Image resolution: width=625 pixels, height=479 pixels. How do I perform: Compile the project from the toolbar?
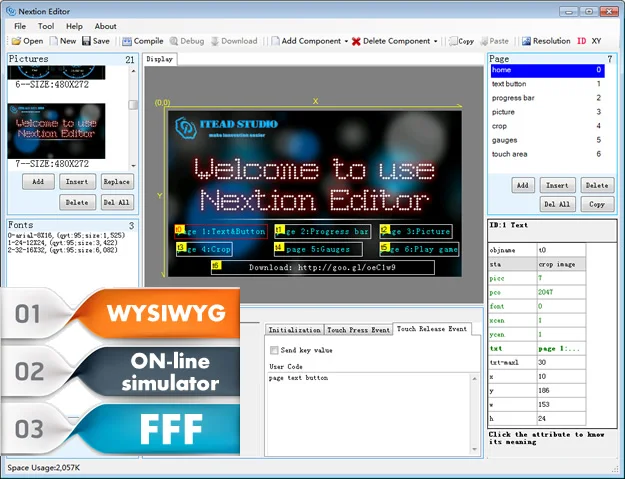pyautogui.click(x=127, y=41)
